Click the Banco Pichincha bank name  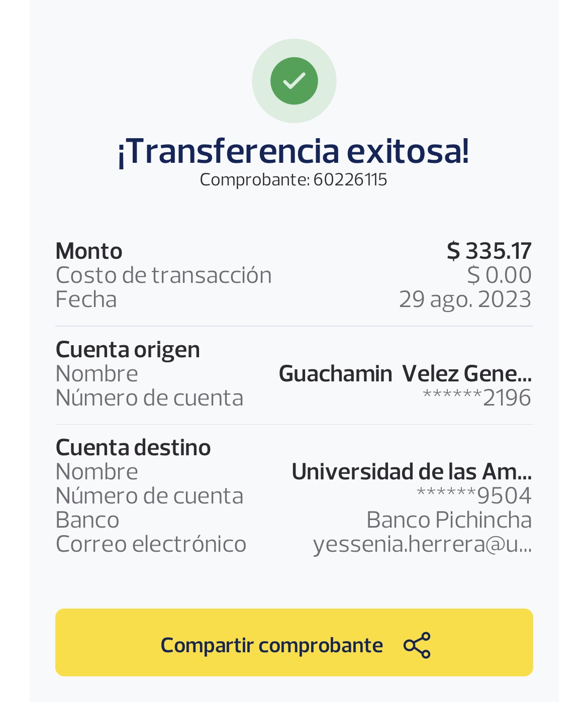coord(449,520)
